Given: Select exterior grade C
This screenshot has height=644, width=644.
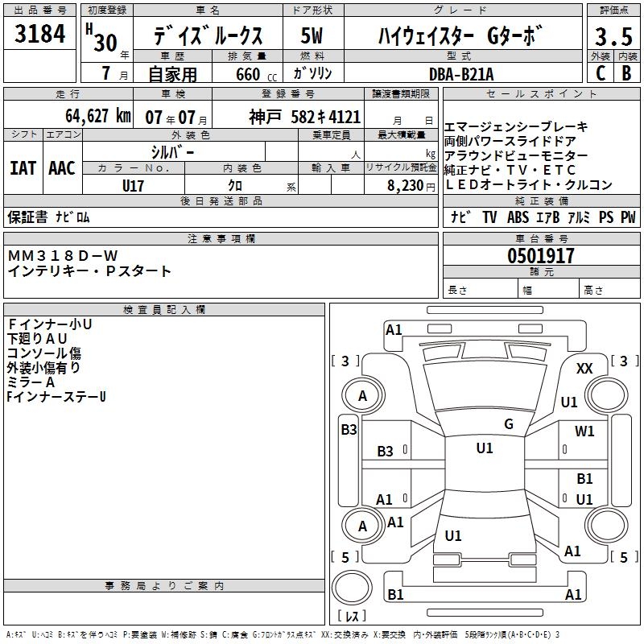Looking at the screenshot, I should pyautogui.click(x=600, y=73).
